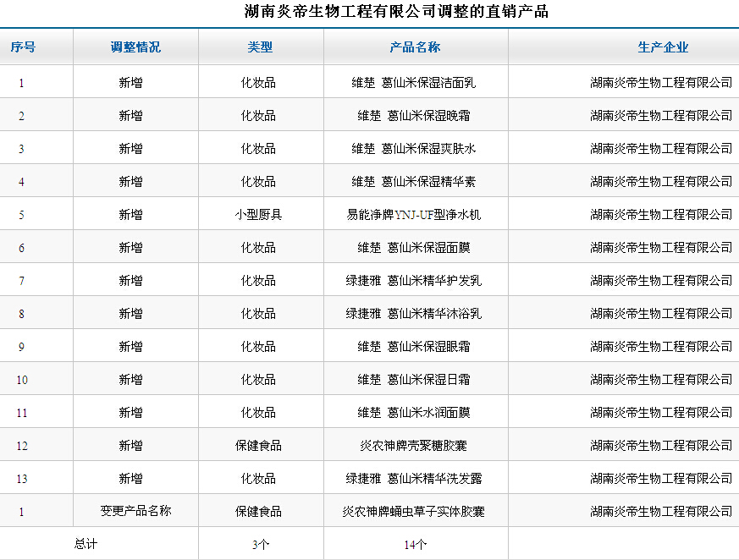The image size is (739, 560).
Task: Select product 维楚 葛仙米保湿爽肤水
Action: pos(414,149)
